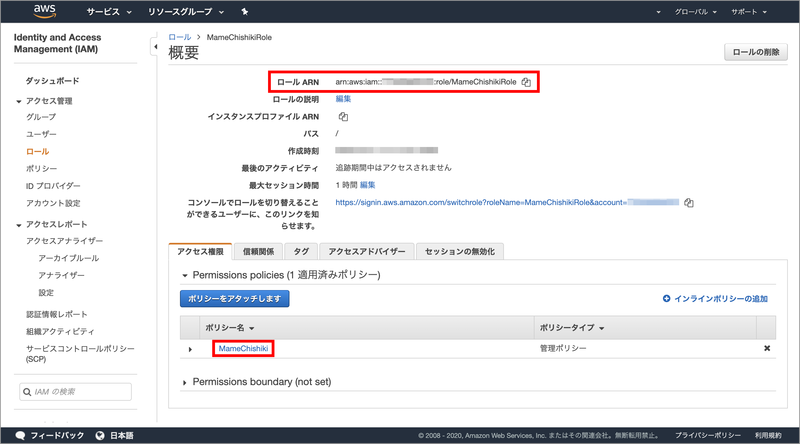Image resolution: width=800 pixels, height=444 pixels.
Task: Click the ポリシーをアタッチします button
Action: point(235,299)
